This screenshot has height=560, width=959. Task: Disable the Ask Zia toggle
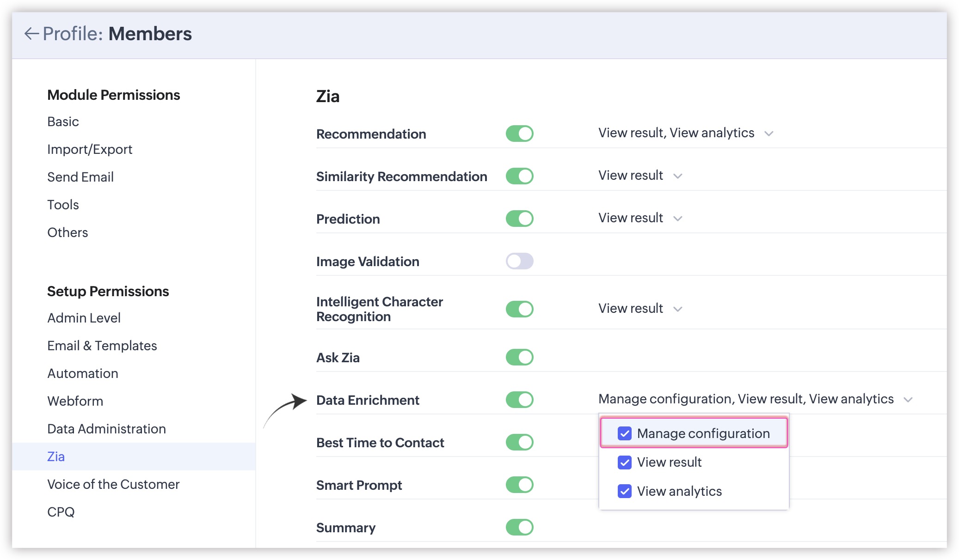[x=519, y=357]
